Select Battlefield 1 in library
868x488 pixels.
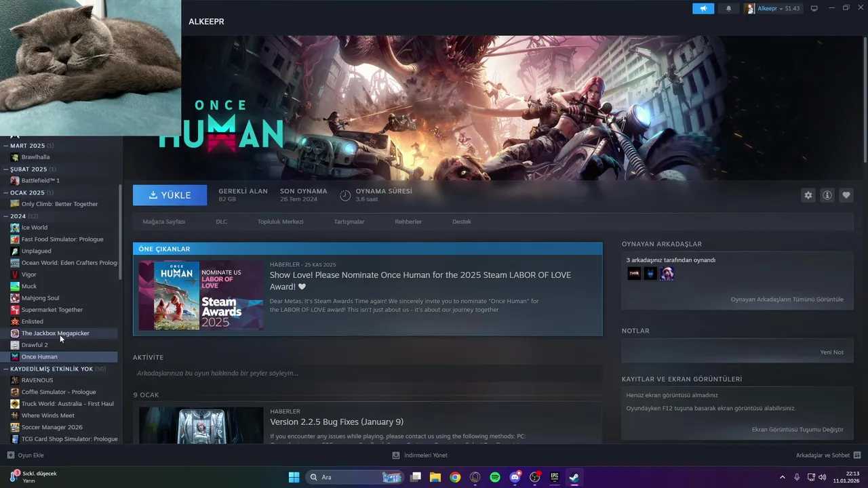[59, 181]
